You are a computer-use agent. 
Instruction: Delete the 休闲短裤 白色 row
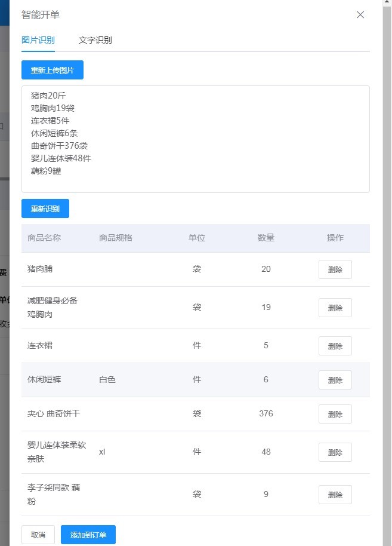[335, 380]
